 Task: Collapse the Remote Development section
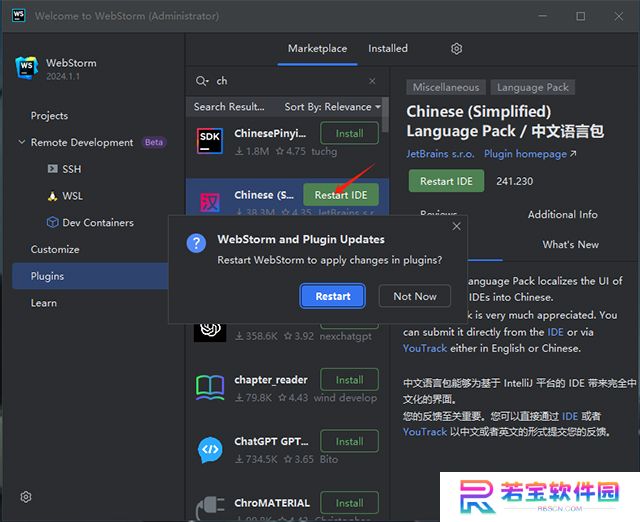pyautogui.click(x=22, y=142)
